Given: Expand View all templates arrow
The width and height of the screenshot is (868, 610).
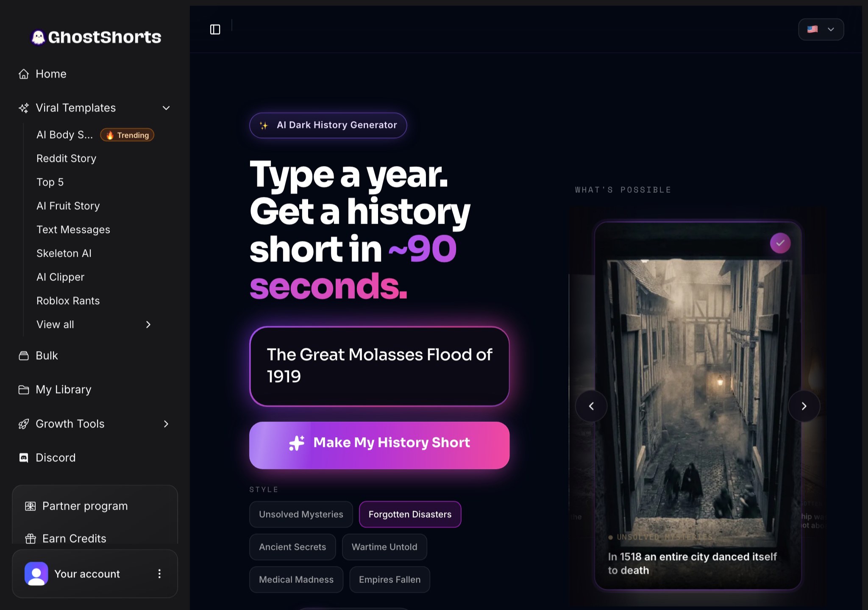Looking at the screenshot, I should pyautogui.click(x=148, y=324).
